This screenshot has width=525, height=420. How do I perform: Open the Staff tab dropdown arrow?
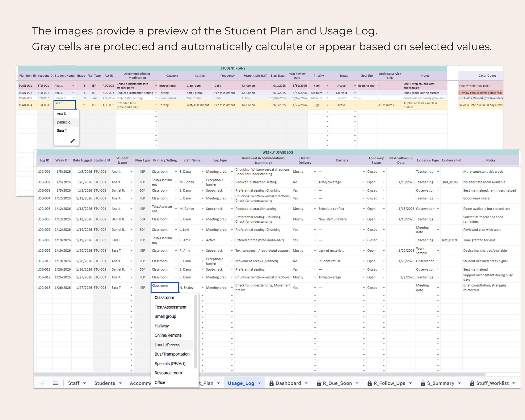(x=84, y=383)
